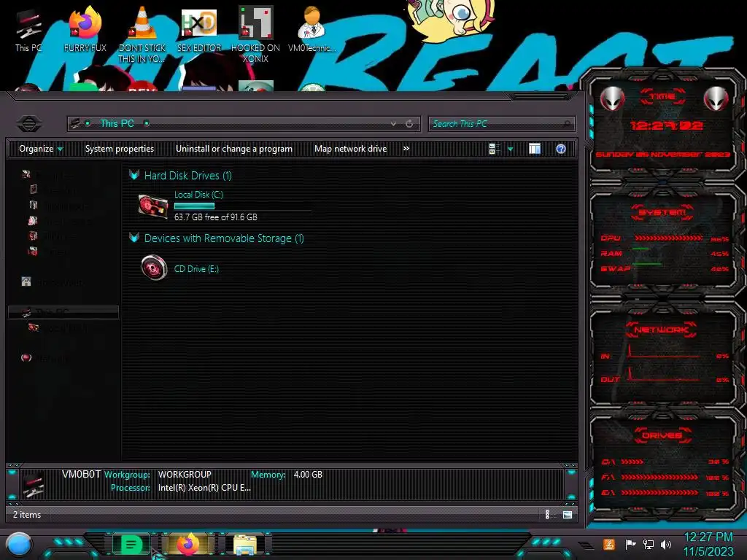
Task: Click the TIME gadget clock display
Action: [666, 125]
